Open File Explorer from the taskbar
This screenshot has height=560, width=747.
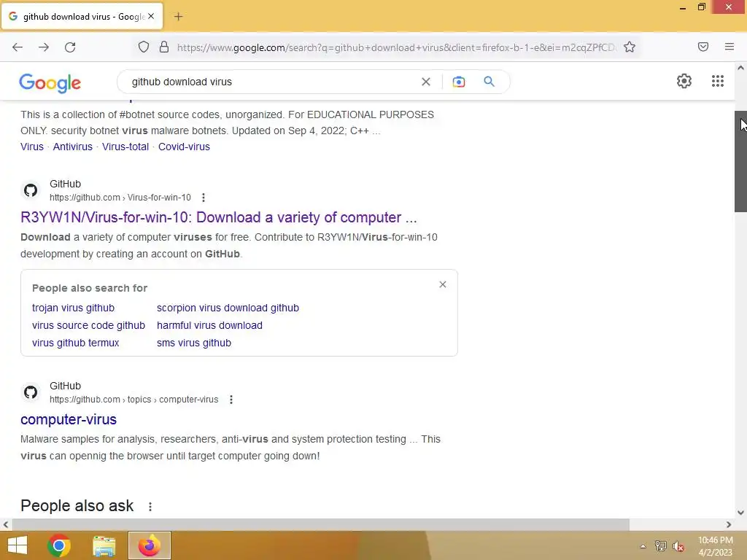pos(104,545)
